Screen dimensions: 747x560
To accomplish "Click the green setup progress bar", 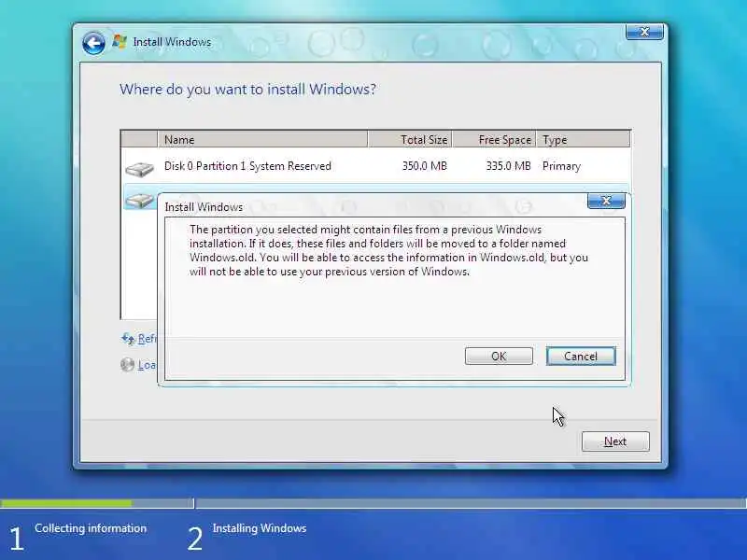I will pos(66,503).
